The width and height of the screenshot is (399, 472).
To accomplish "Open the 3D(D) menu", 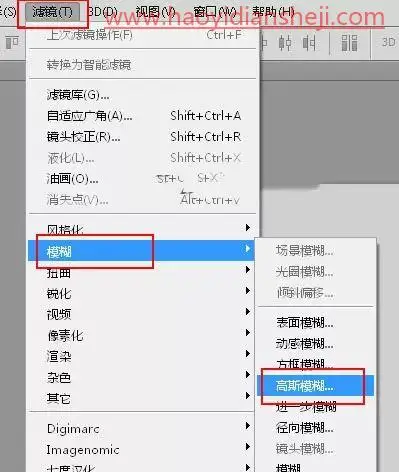I will 103,12.
